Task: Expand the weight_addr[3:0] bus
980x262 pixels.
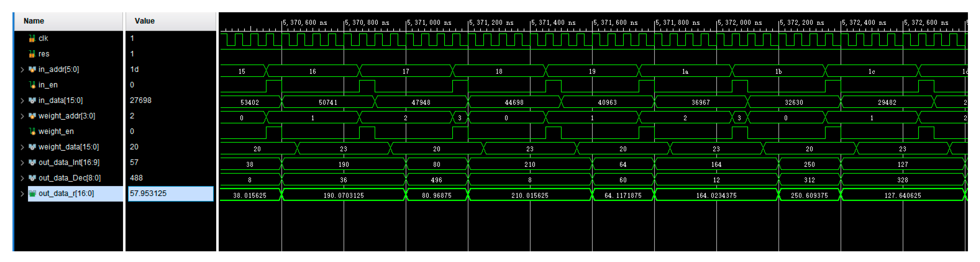Action: [22, 116]
